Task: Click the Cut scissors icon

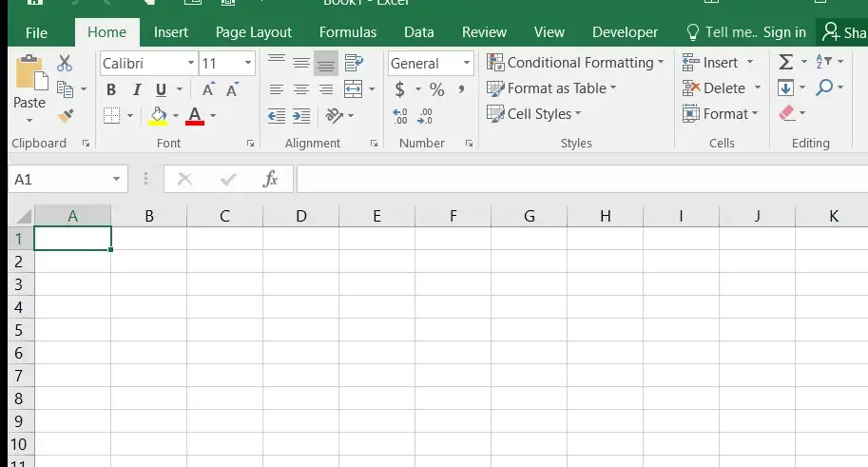Action: point(65,64)
